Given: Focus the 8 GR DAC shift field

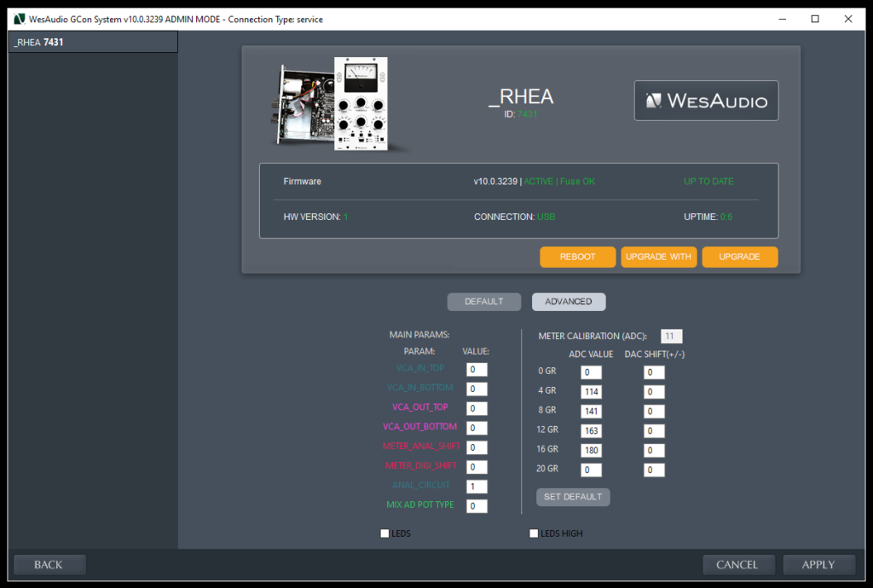Looking at the screenshot, I should [x=654, y=411].
